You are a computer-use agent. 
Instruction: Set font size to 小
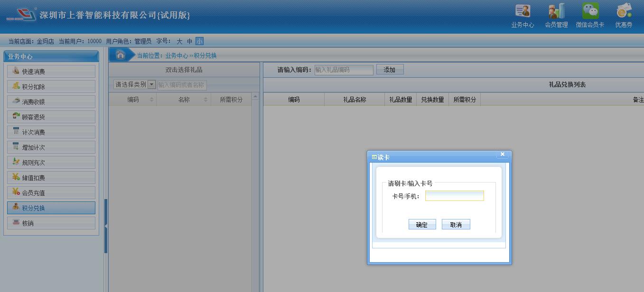pos(199,41)
